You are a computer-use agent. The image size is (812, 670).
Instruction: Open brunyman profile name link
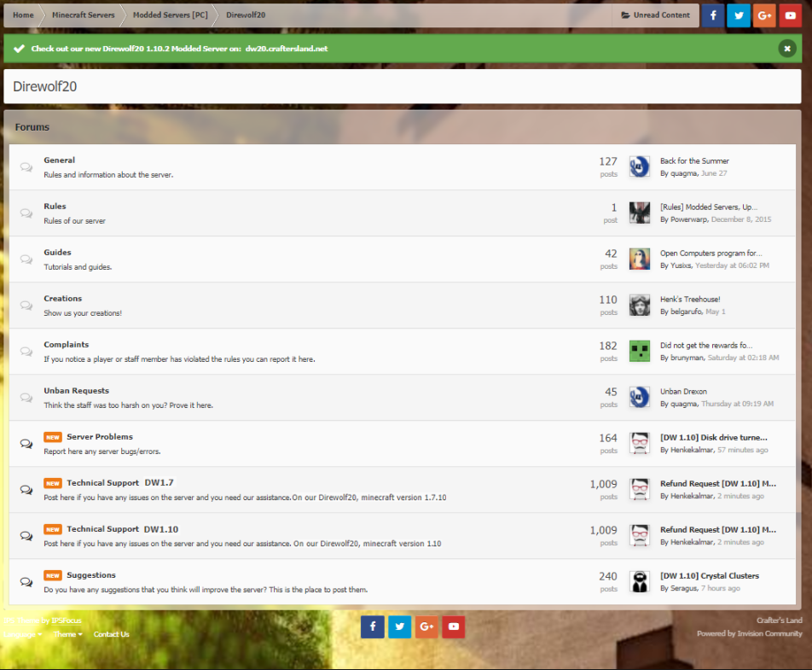point(687,358)
